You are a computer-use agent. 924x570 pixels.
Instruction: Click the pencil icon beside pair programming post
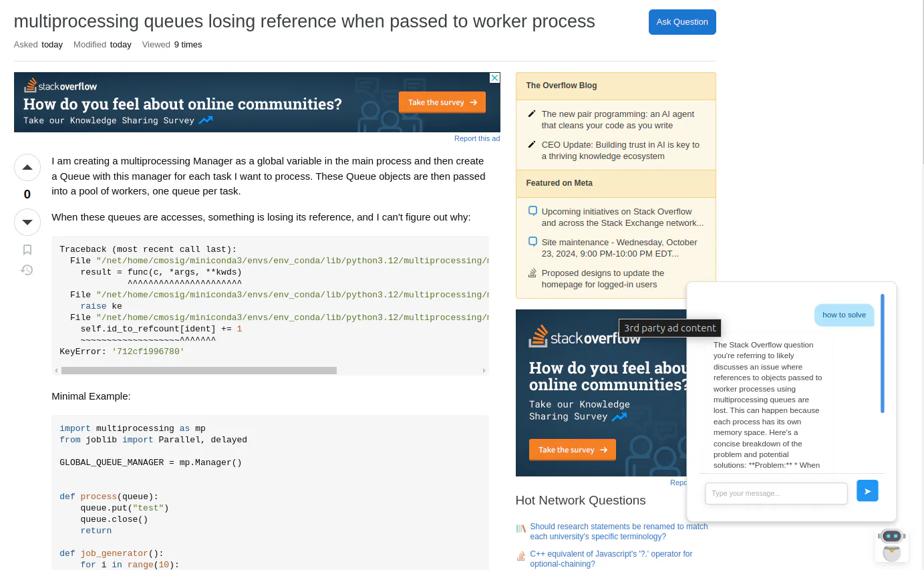pos(532,114)
